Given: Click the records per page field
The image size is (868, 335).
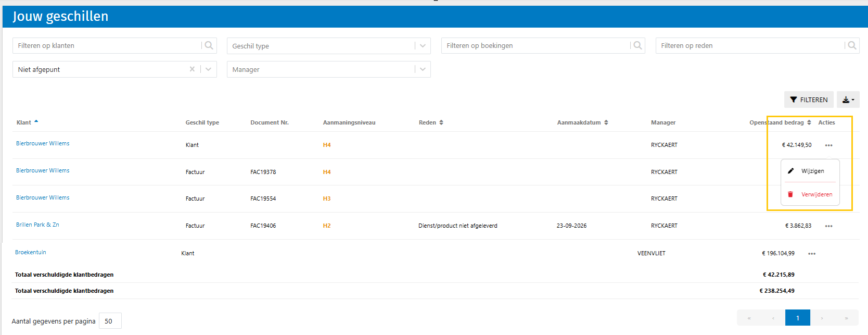Looking at the screenshot, I should [110, 321].
